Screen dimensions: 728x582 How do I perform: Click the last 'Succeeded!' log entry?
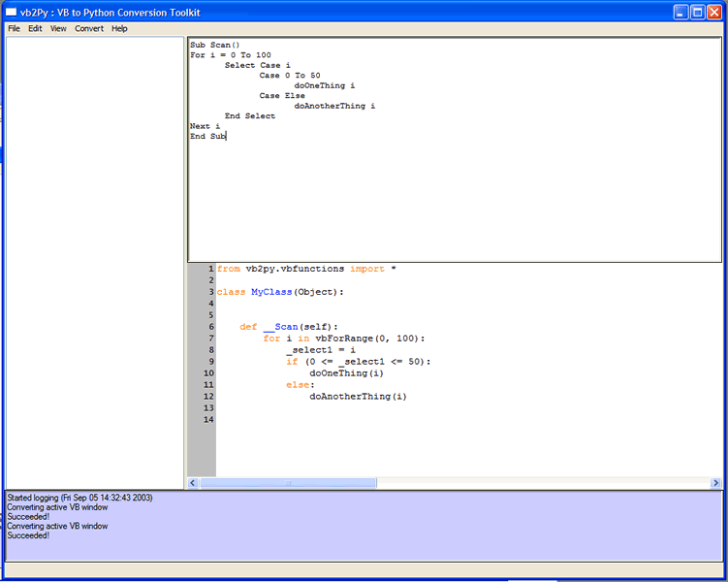click(x=28, y=535)
